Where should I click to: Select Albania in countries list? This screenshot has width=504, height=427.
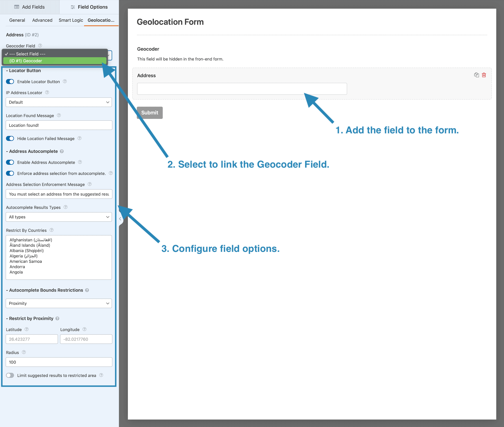(27, 251)
